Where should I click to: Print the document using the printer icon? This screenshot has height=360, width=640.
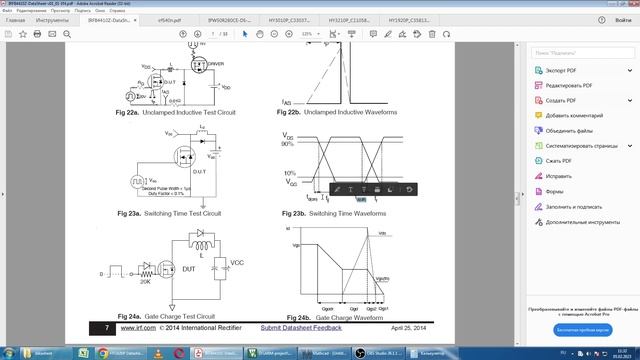[37, 34]
